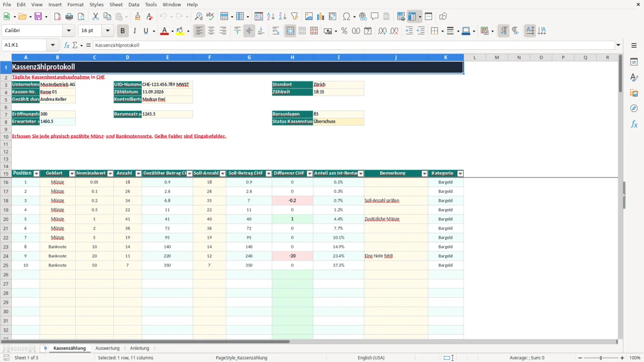Open the Geldart column filter dropdown
Image resolution: width=644 pixels, height=362 pixels.
pos(72,174)
